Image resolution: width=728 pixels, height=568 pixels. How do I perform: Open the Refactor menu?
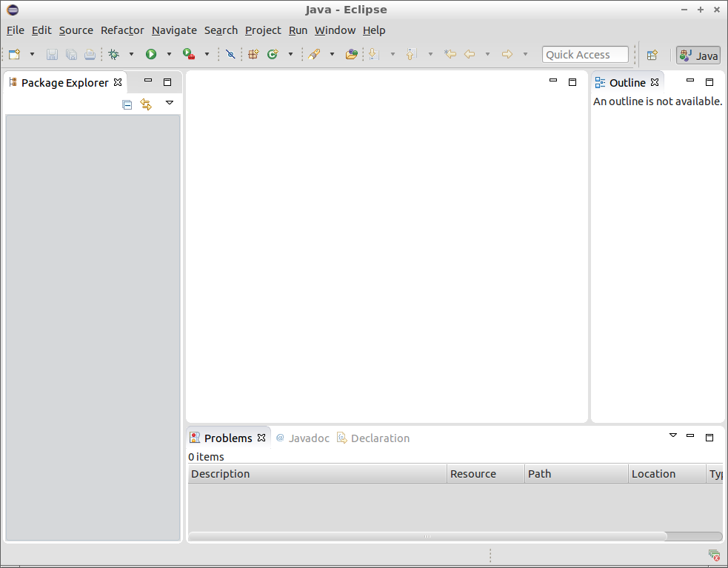(123, 30)
